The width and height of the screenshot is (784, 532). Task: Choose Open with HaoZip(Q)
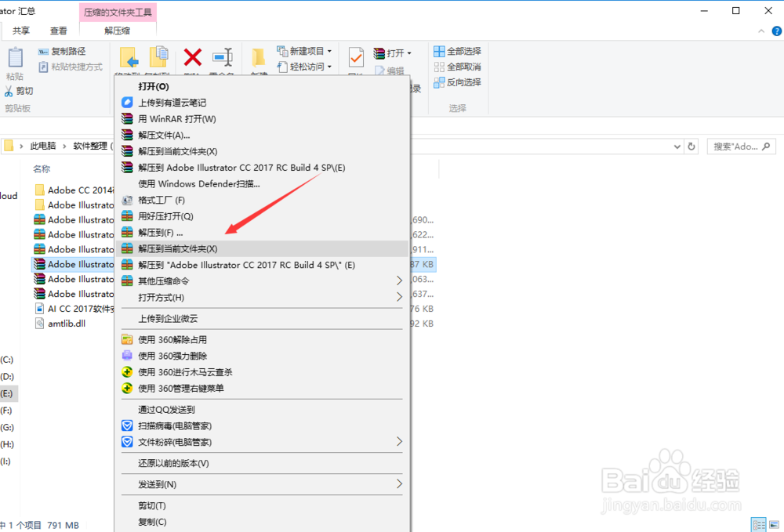pyautogui.click(x=262, y=216)
